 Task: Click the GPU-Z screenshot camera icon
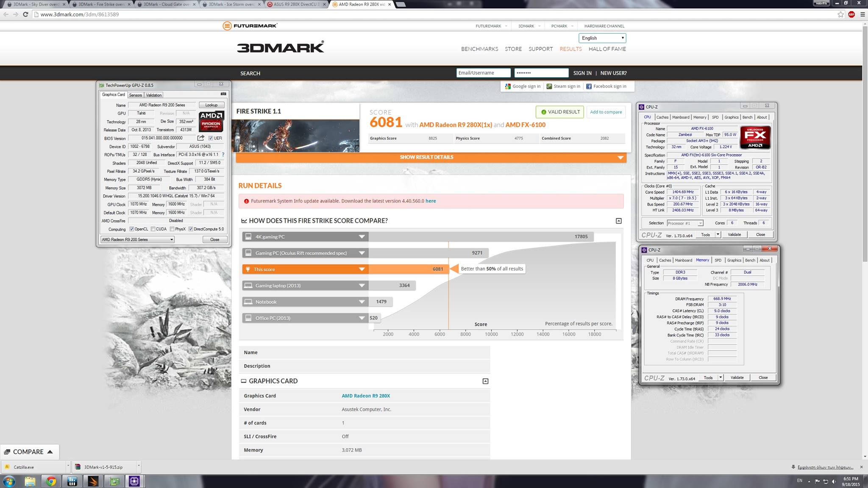point(223,94)
